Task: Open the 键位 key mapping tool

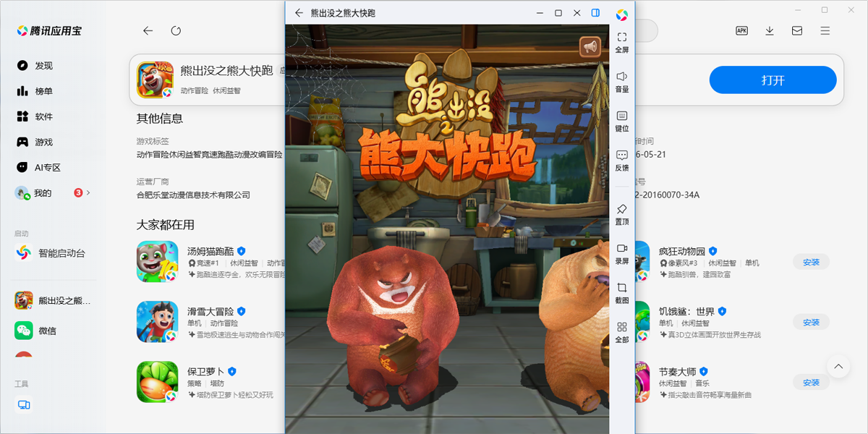Action: [x=622, y=121]
